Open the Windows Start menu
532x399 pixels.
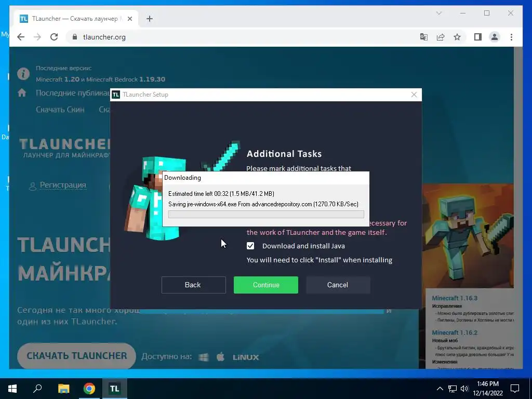[12, 389]
